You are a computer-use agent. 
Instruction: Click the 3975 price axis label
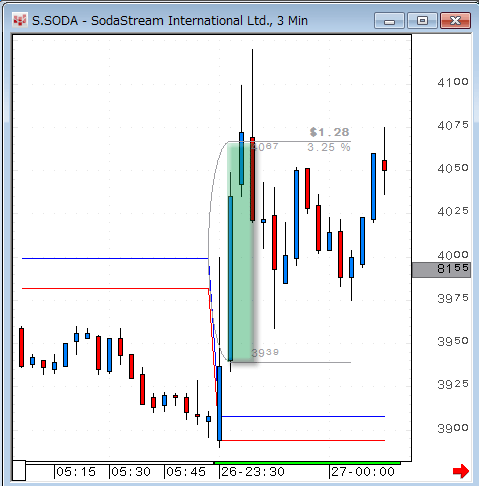point(453,298)
